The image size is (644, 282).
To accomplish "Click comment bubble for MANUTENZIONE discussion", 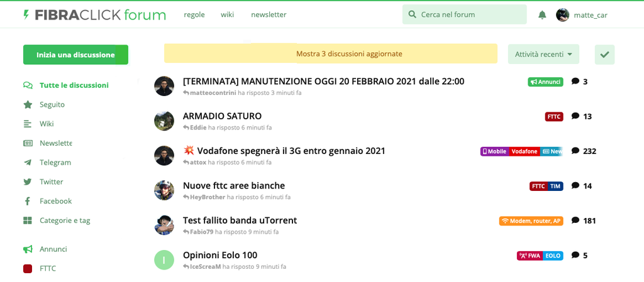I will click(575, 81).
